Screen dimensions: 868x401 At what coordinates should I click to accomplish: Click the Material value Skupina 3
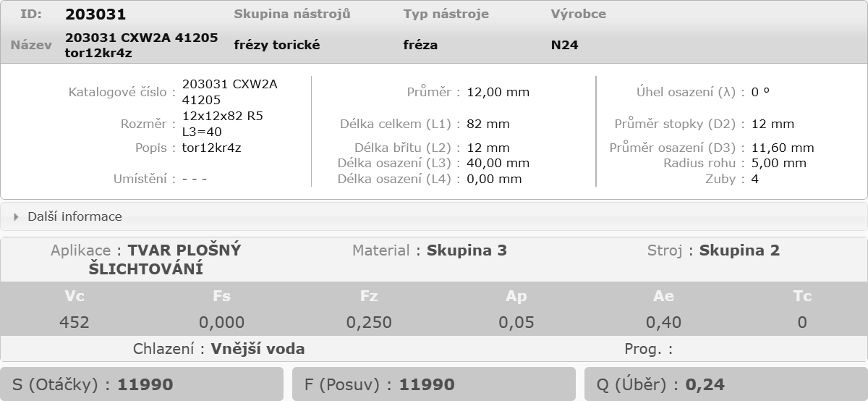point(467,250)
